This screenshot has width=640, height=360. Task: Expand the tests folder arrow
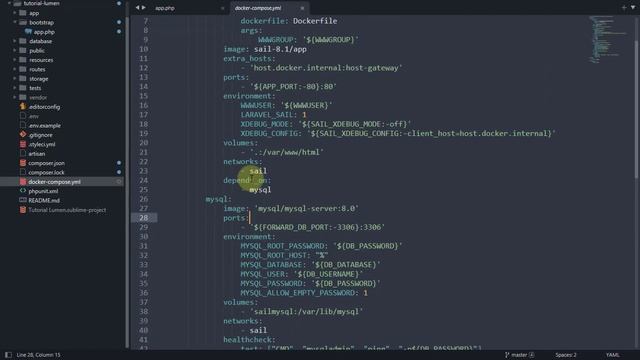15,88
